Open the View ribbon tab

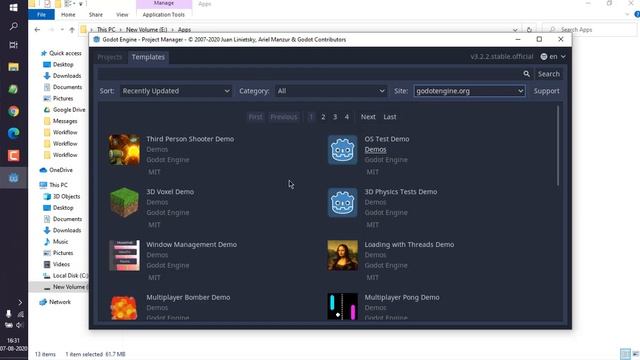122,15
